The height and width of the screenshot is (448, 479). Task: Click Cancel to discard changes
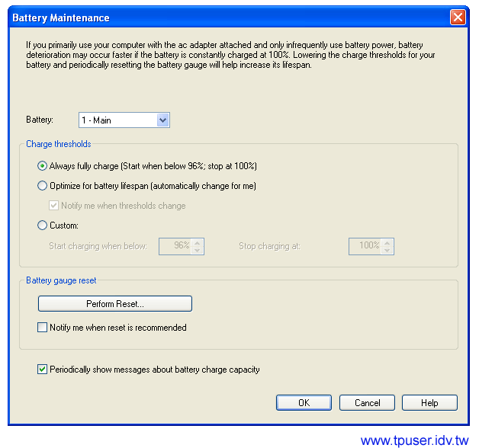367,402
